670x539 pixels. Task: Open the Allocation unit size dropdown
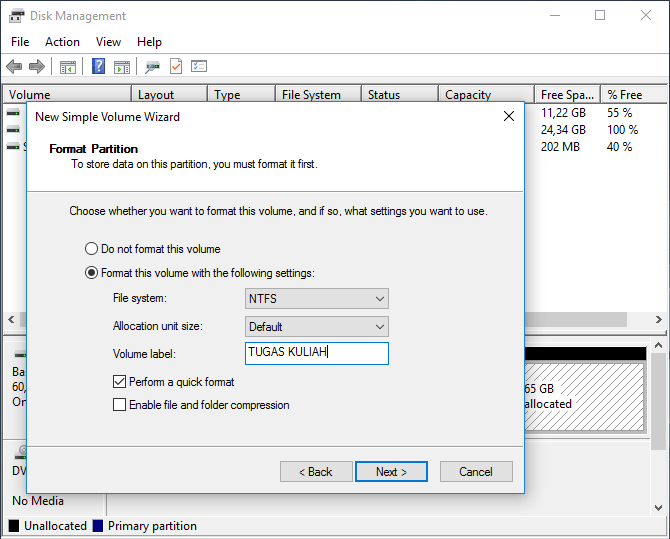pos(317,327)
